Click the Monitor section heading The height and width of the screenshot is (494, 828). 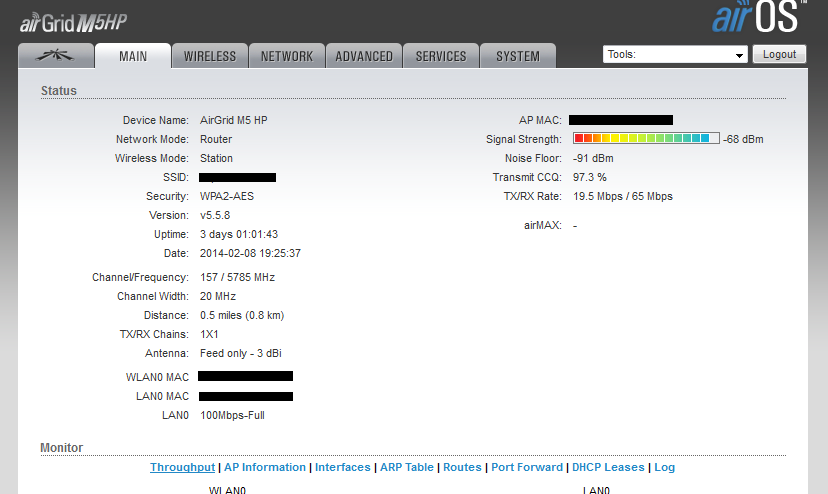(62, 448)
